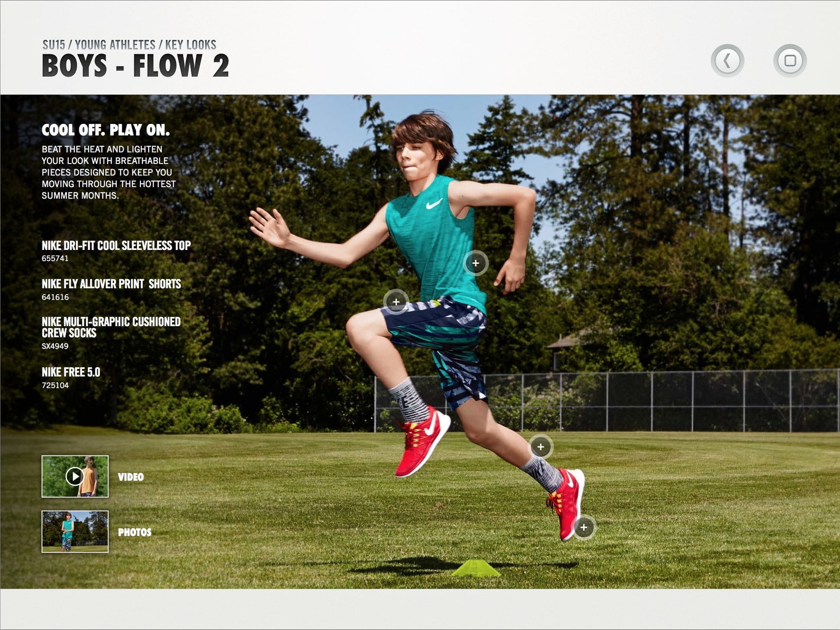Select Nike Fly Allover Print Shorts

click(x=111, y=284)
